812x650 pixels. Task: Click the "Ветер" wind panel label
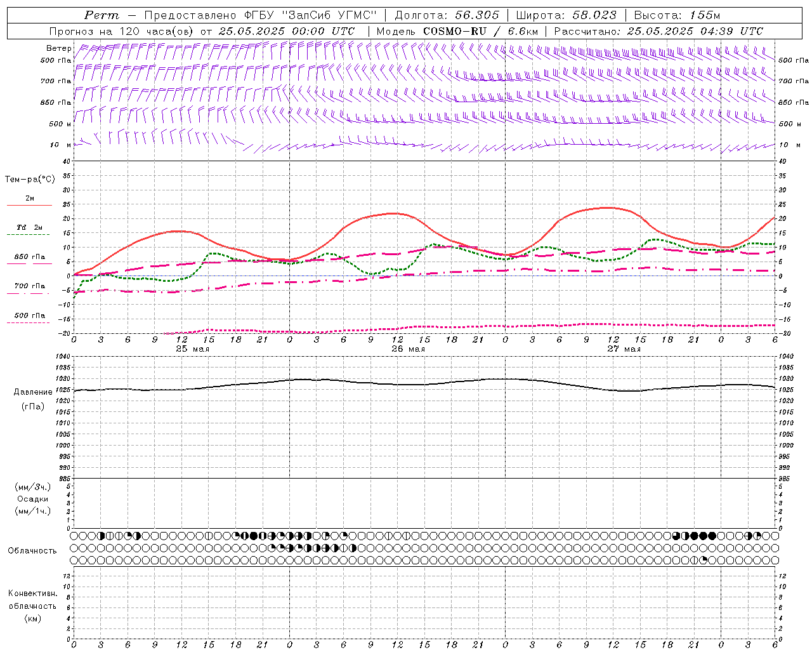pyautogui.click(x=58, y=48)
